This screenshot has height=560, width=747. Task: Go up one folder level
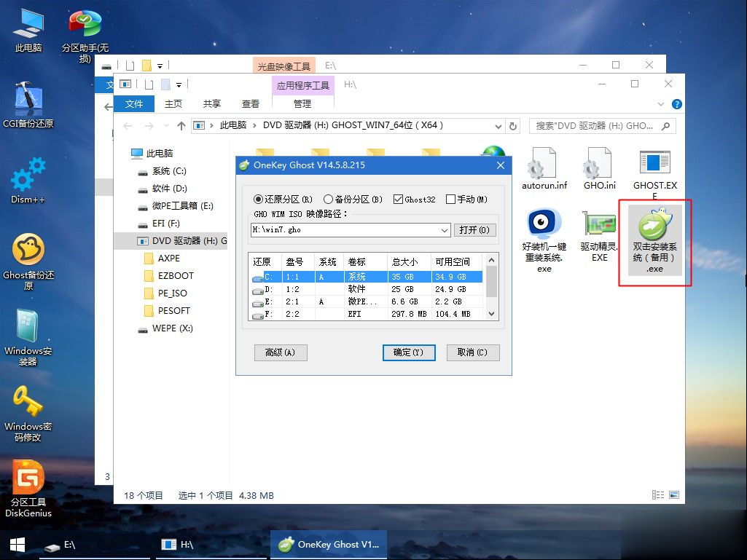(x=181, y=126)
